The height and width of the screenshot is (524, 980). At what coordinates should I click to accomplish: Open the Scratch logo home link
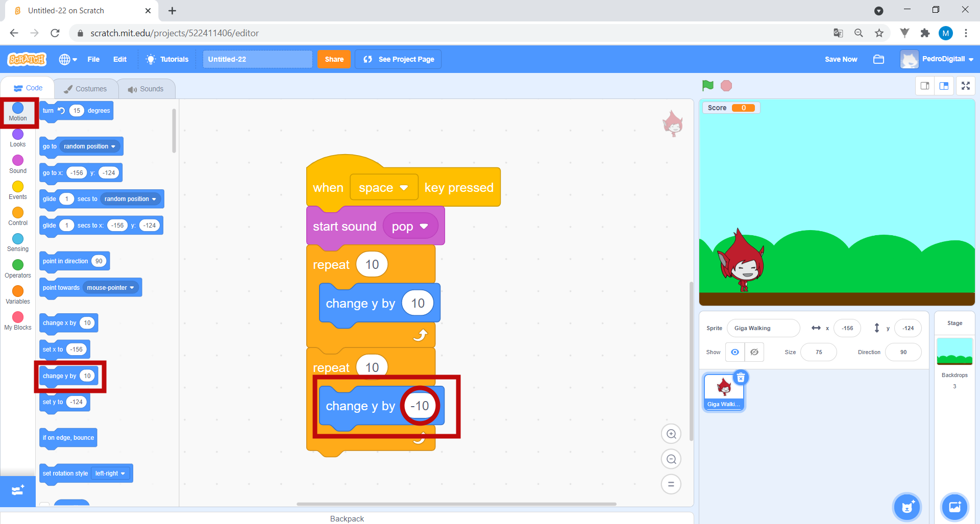point(27,59)
